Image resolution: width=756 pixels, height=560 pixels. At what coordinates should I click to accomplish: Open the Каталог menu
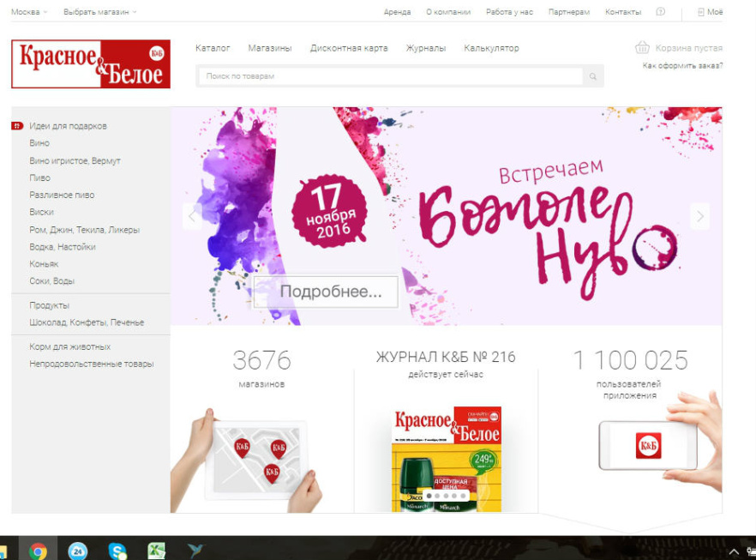213,48
